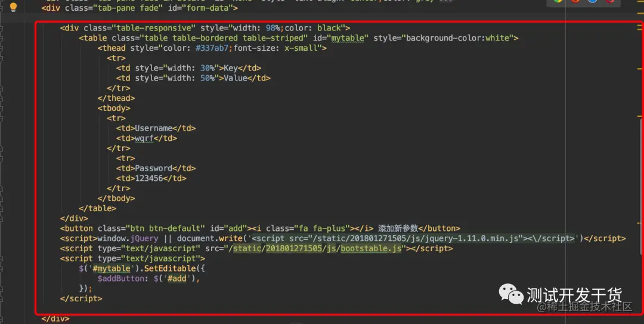Click the final </script> closing tag
Screen dimensions: 644x324
tap(81, 298)
